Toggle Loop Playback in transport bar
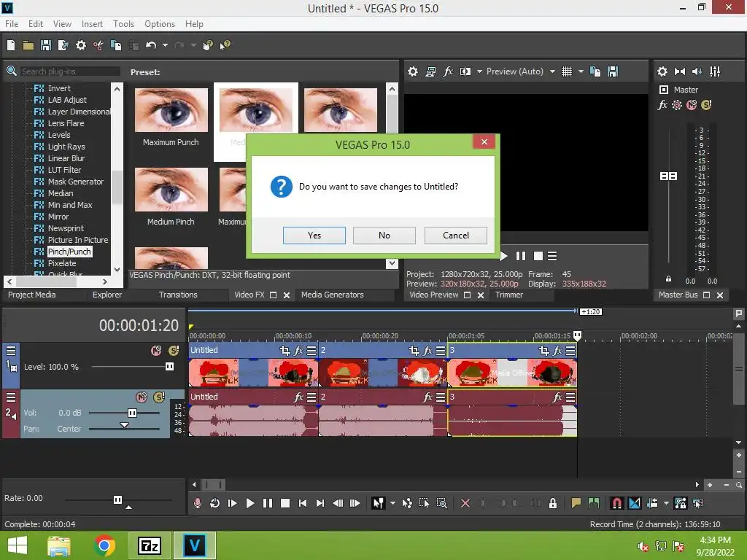Image resolution: width=747 pixels, height=560 pixels. click(x=215, y=503)
